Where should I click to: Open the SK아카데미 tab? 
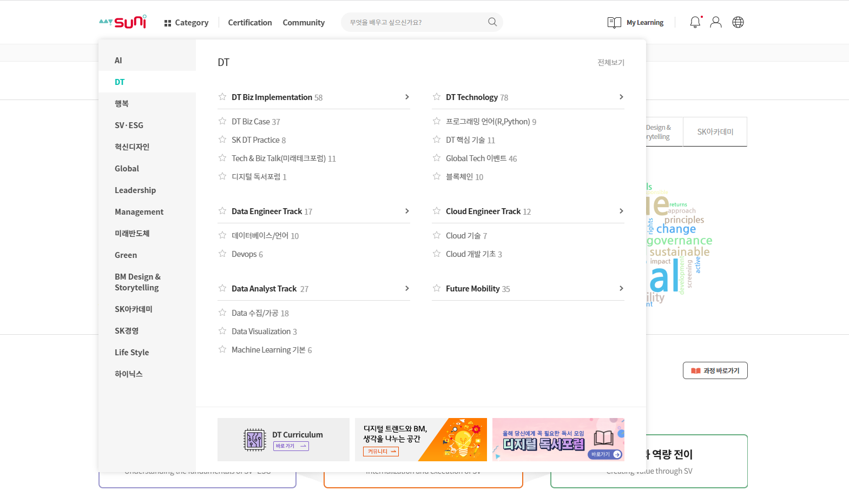715,132
